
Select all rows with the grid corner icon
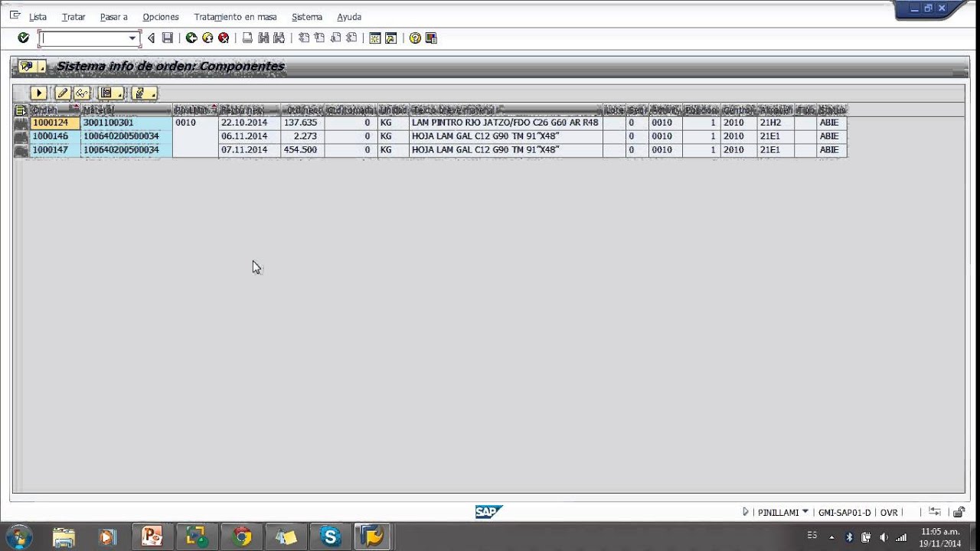pos(21,110)
